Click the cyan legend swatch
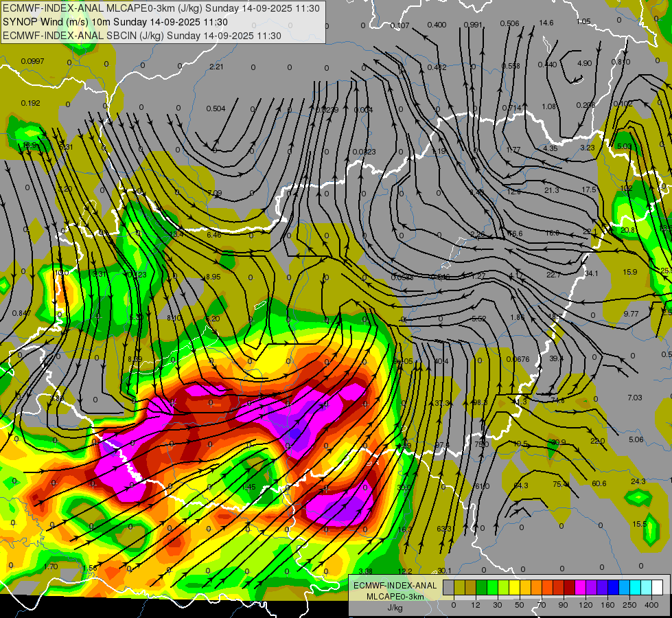Image resolution: width=672 pixels, height=618 pixels. coord(635,587)
